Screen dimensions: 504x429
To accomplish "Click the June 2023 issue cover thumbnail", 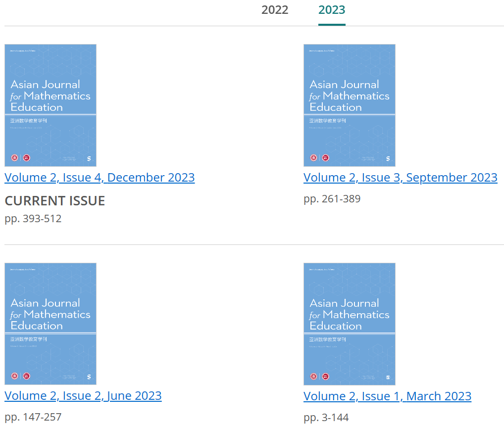I will [x=50, y=324].
